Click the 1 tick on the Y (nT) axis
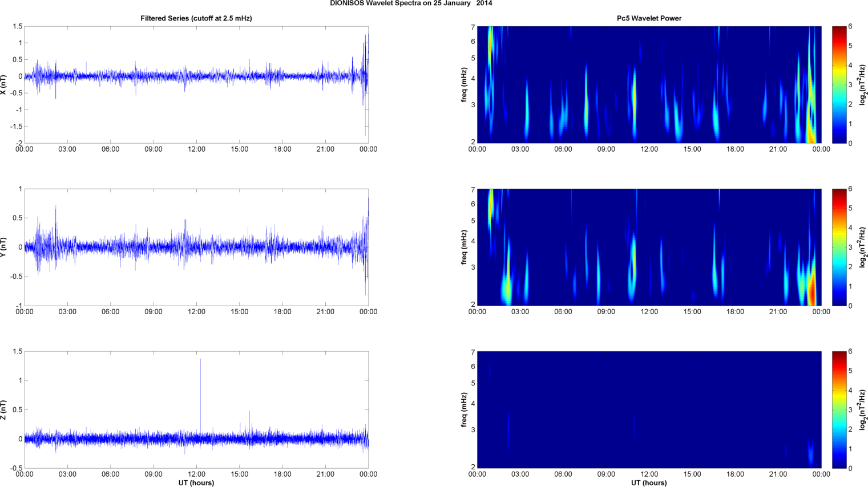Screen dimensions: 868x487 coord(21,189)
